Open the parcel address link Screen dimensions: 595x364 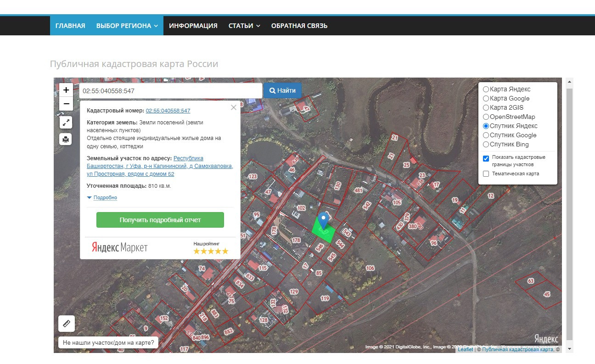160,166
